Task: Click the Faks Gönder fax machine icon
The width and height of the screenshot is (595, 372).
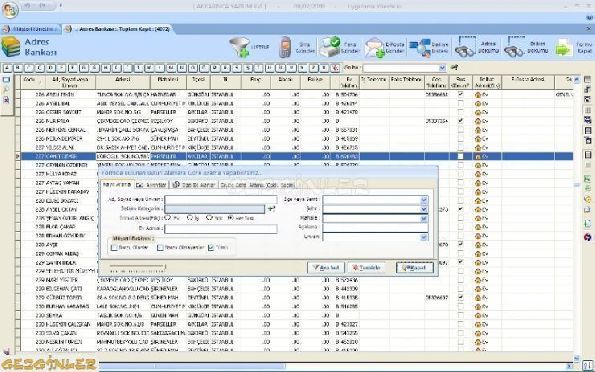Action: pos(329,47)
